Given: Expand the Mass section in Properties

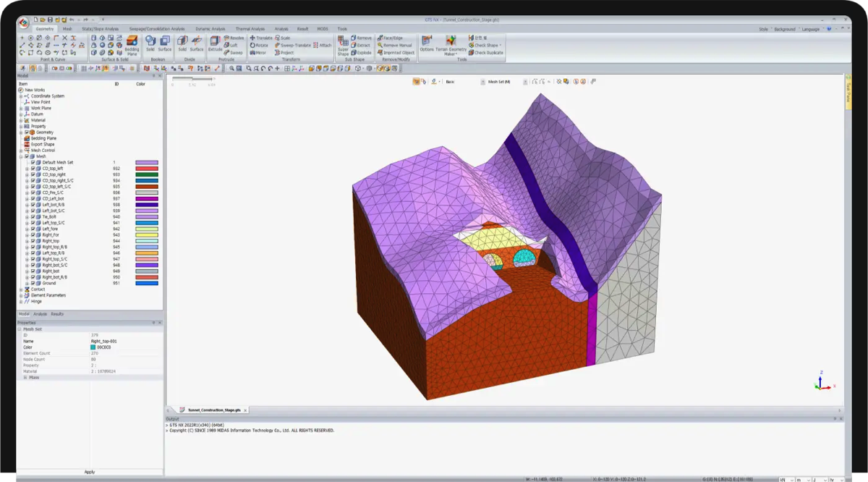Looking at the screenshot, I should [x=25, y=377].
